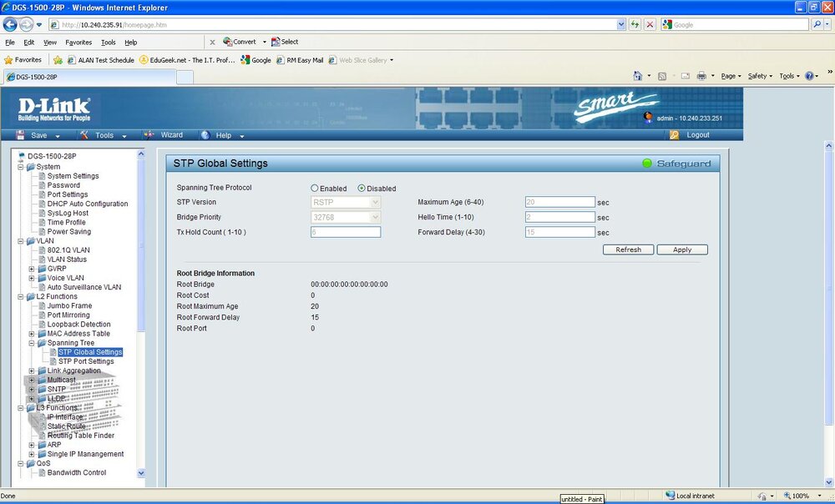Click the Apply button
This screenshot has height=504, width=835.
pos(682,249)
